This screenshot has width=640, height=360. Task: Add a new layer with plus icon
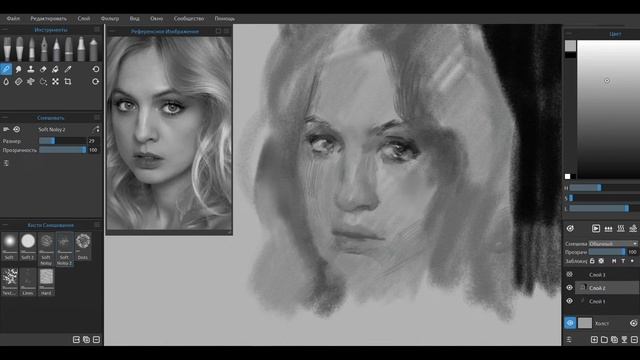pos(594,340)
